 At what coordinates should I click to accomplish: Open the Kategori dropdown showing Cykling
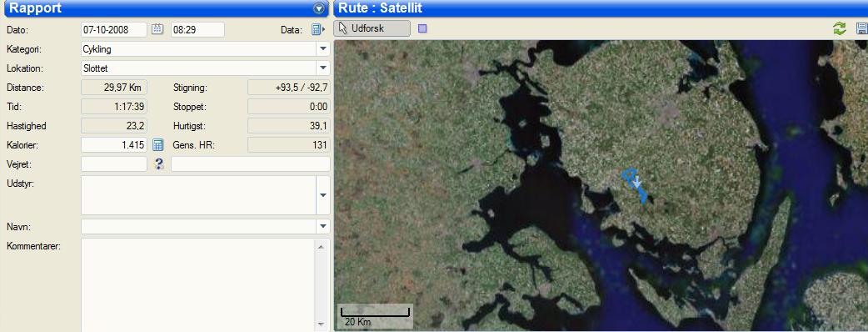(x=322, y=48)
